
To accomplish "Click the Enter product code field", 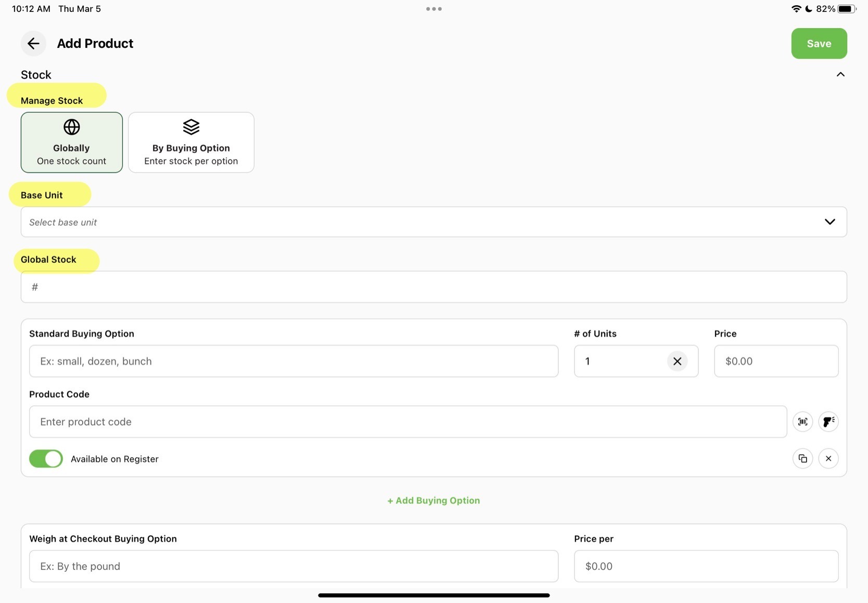I will (407, 422).
